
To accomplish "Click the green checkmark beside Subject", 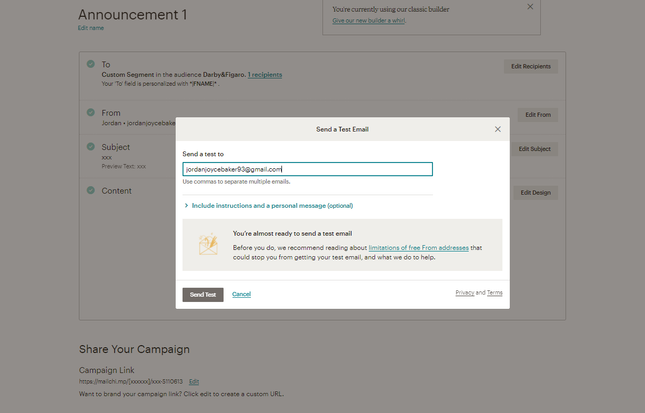I will tap(91, 146).
